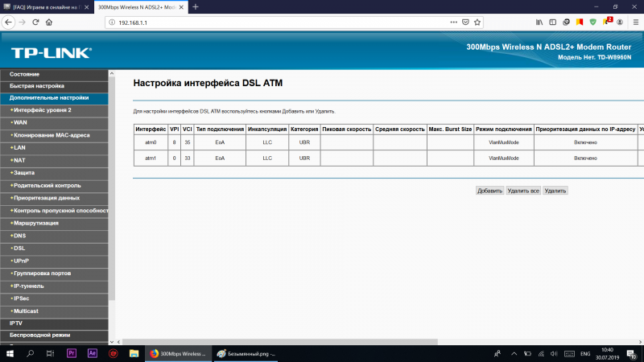
Task: Open Adobe After Effects from the taskbar
Action: pos(92,353)
